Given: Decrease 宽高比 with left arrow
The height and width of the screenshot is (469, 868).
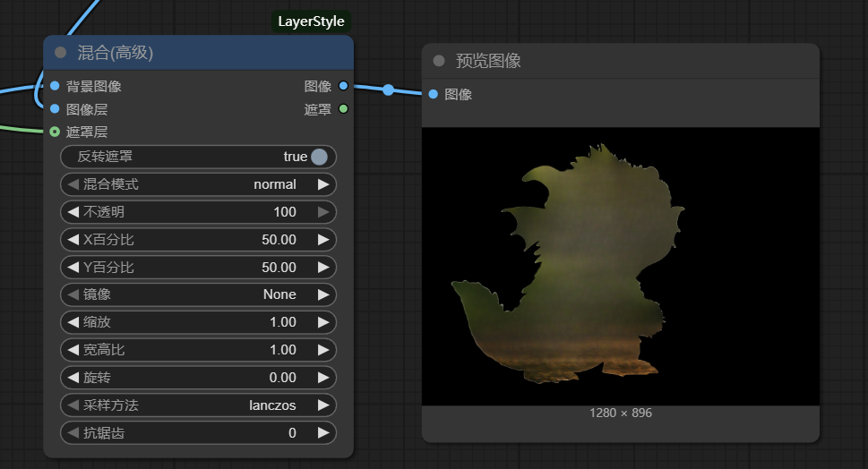Looking at the screenshot, I should 73,350.
